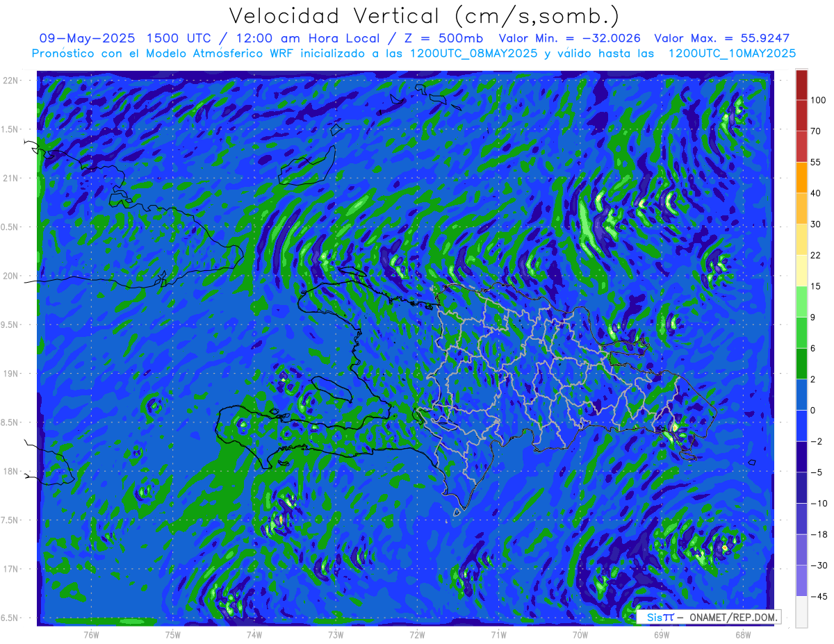
Task: Click the latitude label "1.5N"
Action: (11, 129)
